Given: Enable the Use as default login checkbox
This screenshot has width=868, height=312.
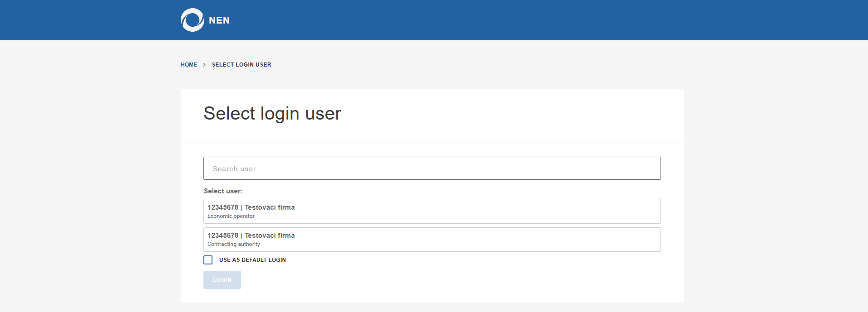Looking at the screenshot, I should pos(208,260).
